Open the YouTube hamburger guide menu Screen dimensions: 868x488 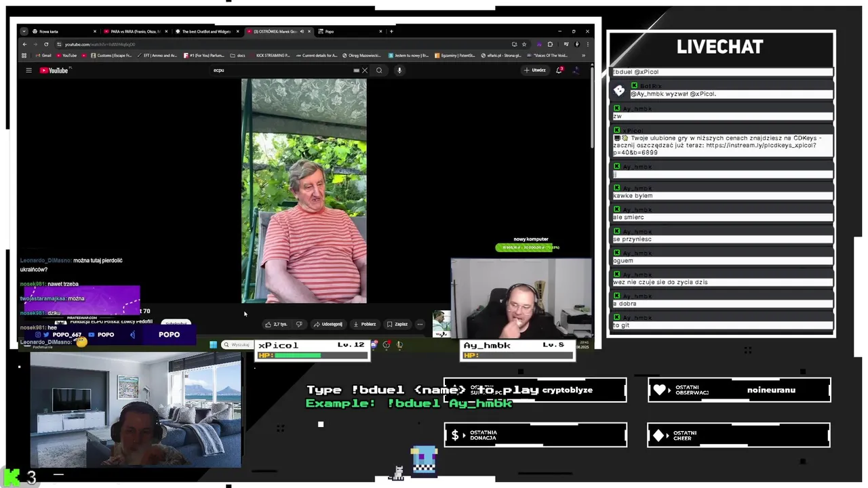(x=28, y=70)
